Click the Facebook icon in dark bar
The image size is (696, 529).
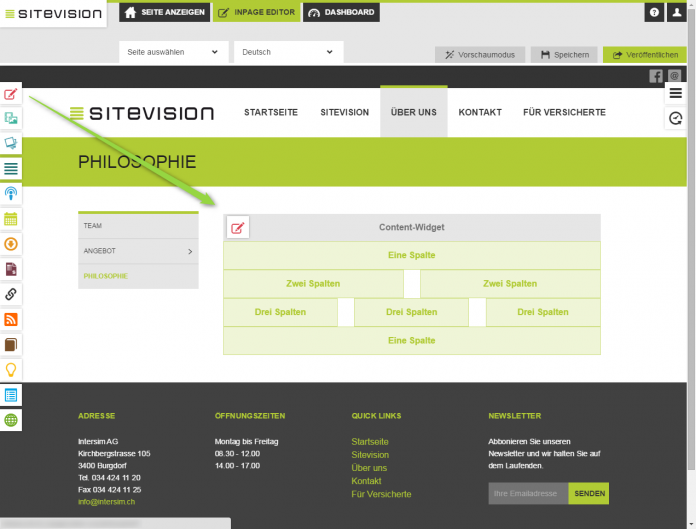click(x=656, y=76)
